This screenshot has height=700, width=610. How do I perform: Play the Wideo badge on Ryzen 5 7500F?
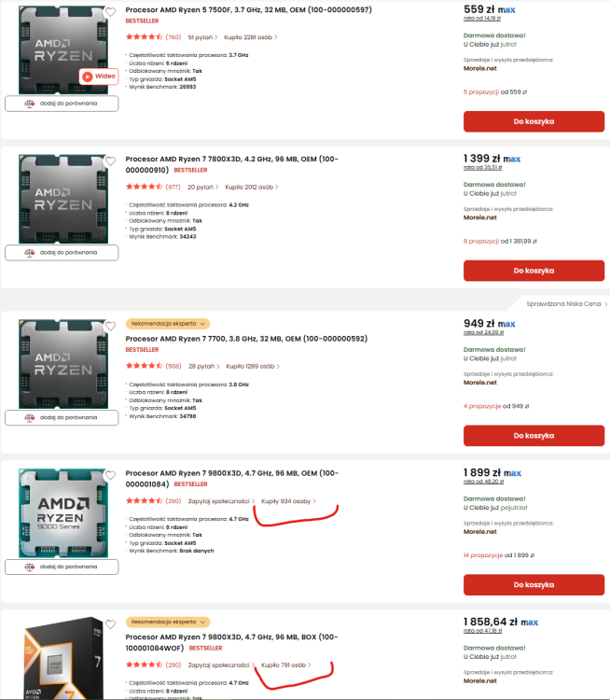pos(99,77)
